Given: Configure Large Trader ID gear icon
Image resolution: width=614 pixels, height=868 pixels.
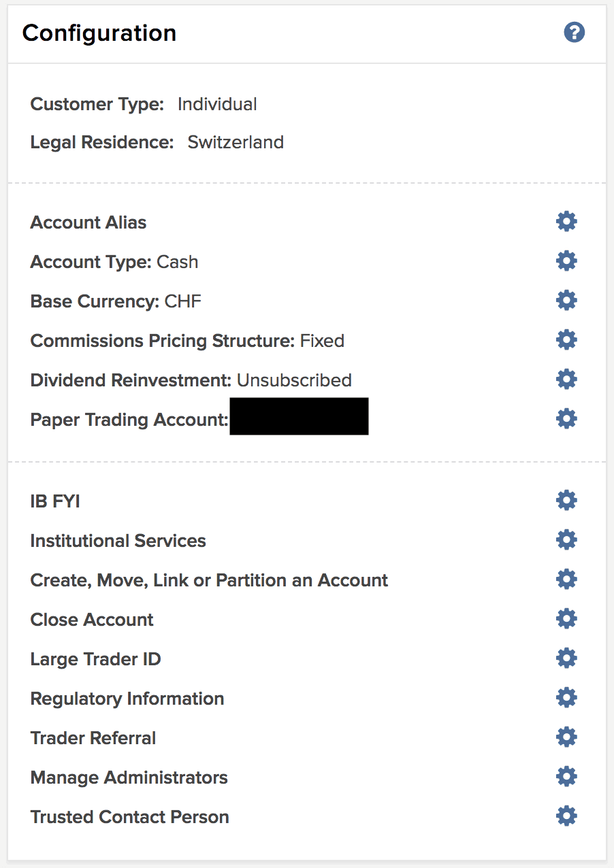Looking at the screenshot, I should (566, 658).
